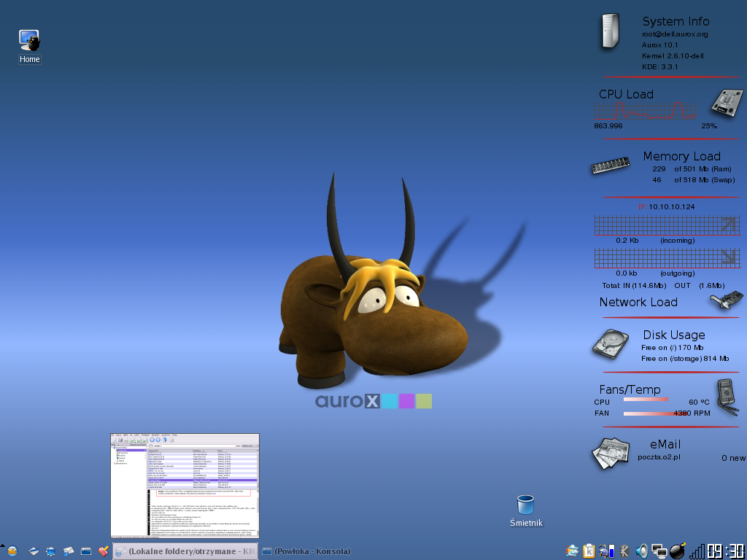Launch the Konsole terminal panel icon

click(86, 551)
